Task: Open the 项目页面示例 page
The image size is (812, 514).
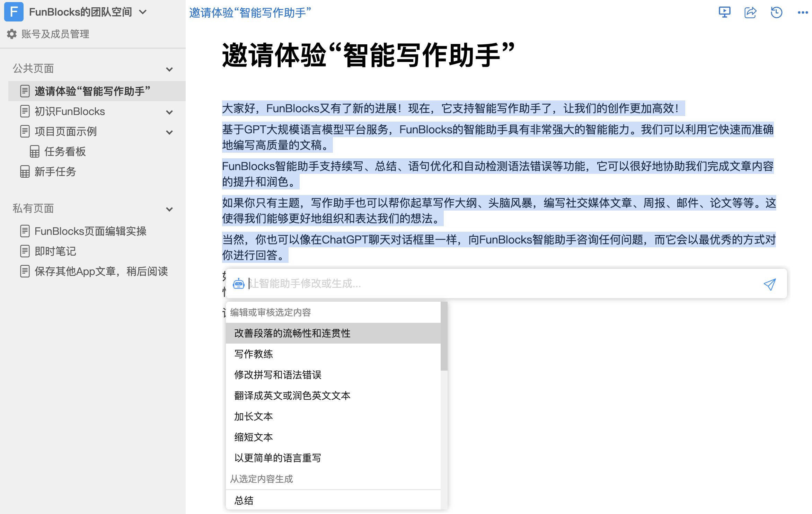Action: click(65, 132)
